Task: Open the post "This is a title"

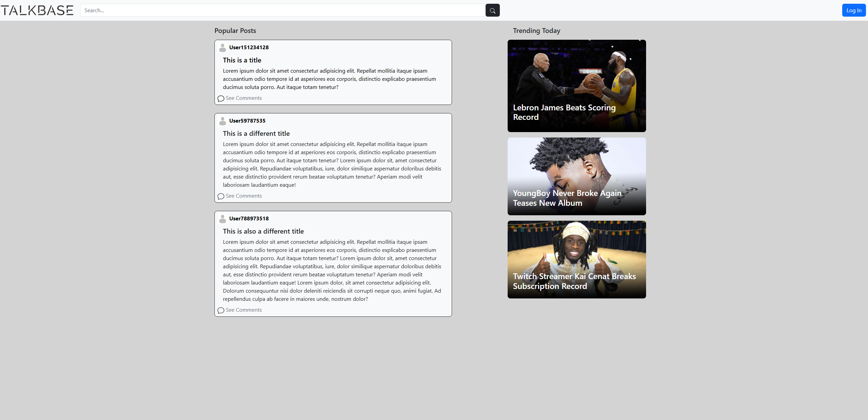Action: [242, 60]
